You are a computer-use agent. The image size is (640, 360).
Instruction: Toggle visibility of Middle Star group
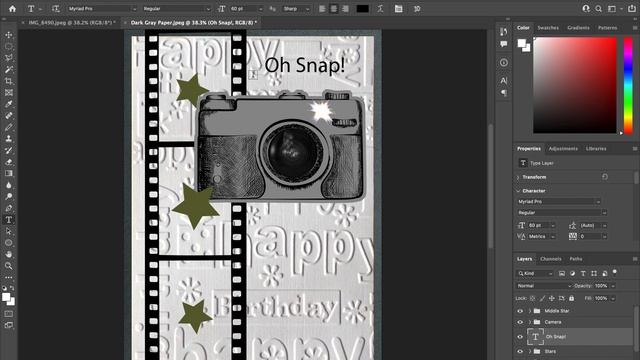520,311
